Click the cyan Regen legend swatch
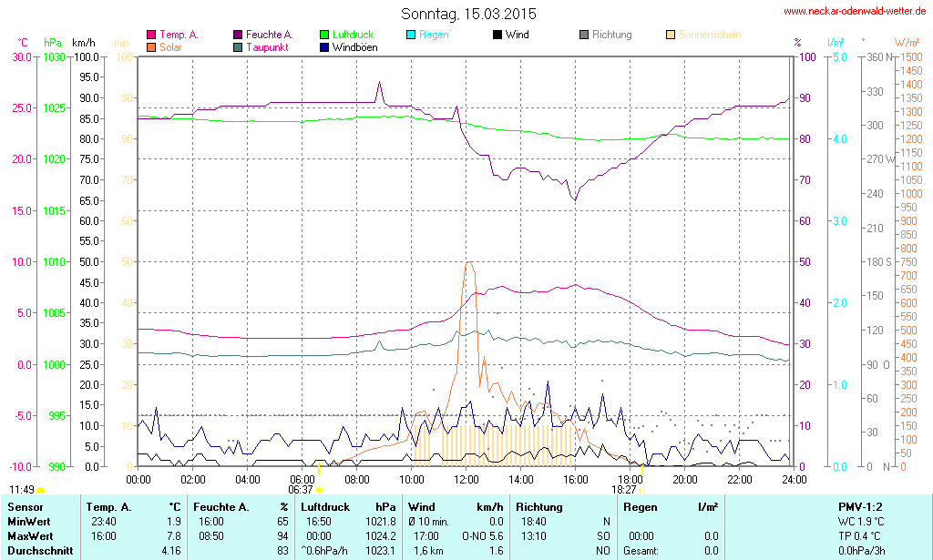The image size is (933, 560). (x=411, y=35)
